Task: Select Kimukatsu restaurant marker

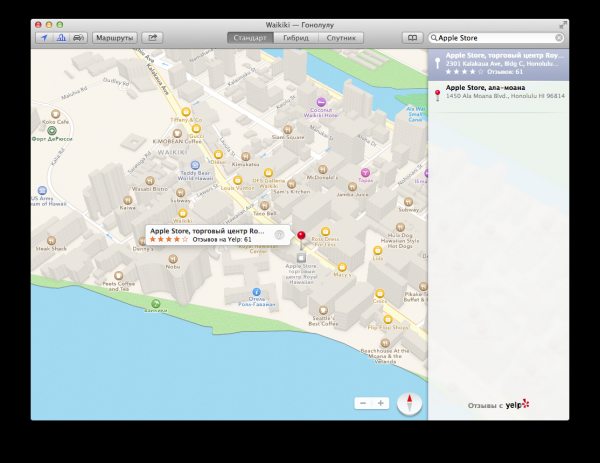Action: point(246,157)
